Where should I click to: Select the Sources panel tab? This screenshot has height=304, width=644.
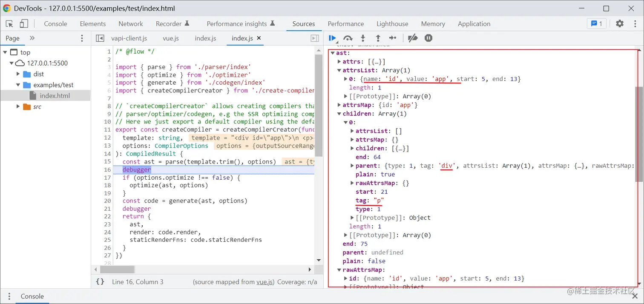304,24
